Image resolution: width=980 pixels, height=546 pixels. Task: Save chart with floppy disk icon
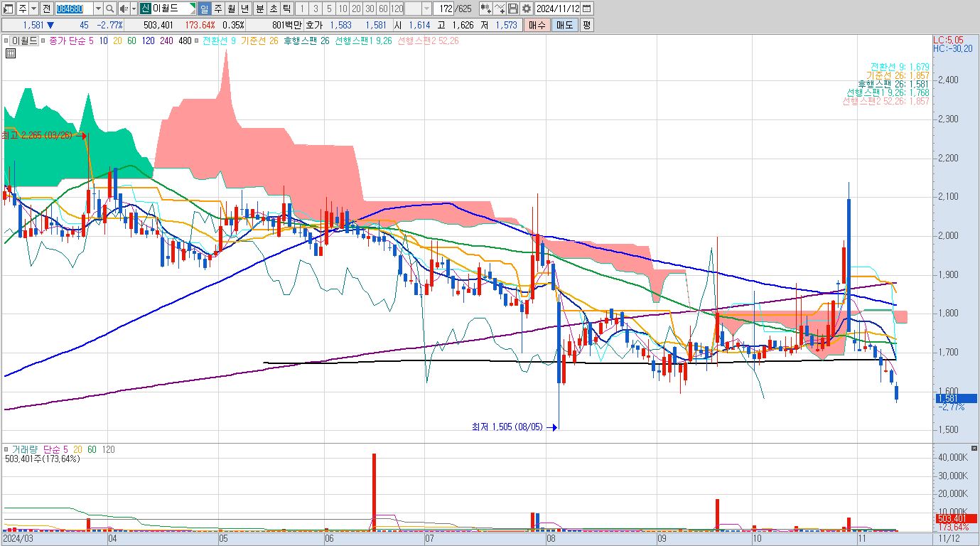(512, 9)
